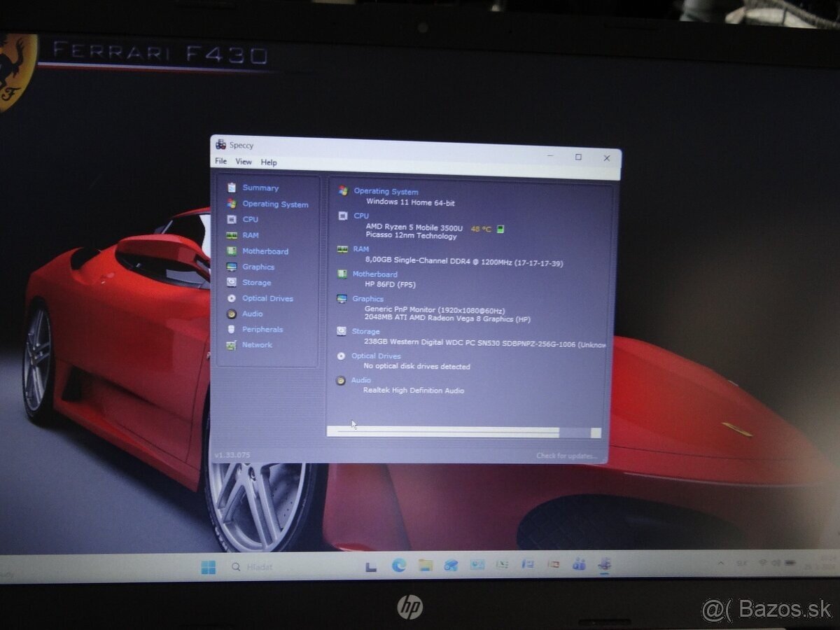Click the horizontal scrollbar in the summary pane

(x=448, y=433)
